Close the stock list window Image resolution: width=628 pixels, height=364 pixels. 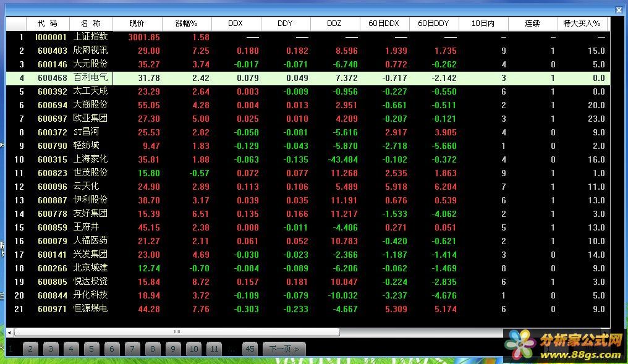[x=619, y=10]
